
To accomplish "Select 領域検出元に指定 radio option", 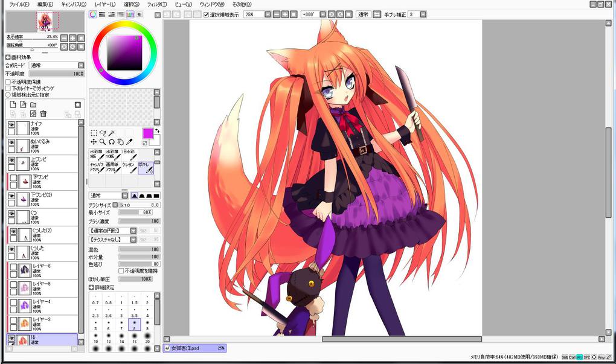I will 8,95.
